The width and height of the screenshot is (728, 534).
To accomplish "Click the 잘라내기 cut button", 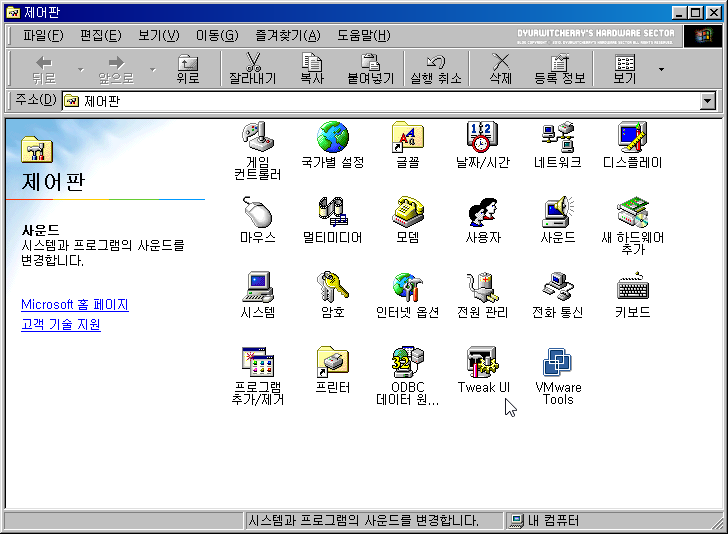I will (253, 69).
